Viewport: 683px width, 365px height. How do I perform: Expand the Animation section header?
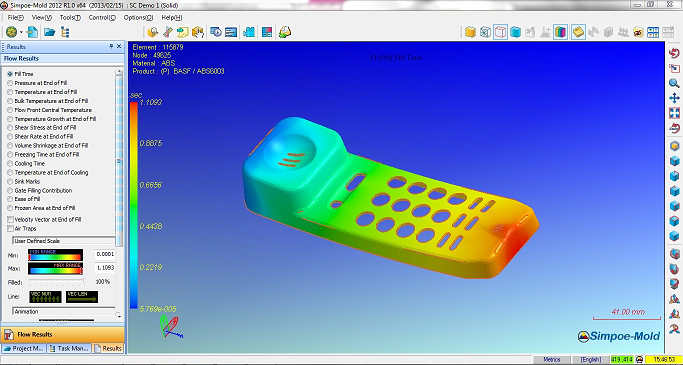(x=64, y=311)
